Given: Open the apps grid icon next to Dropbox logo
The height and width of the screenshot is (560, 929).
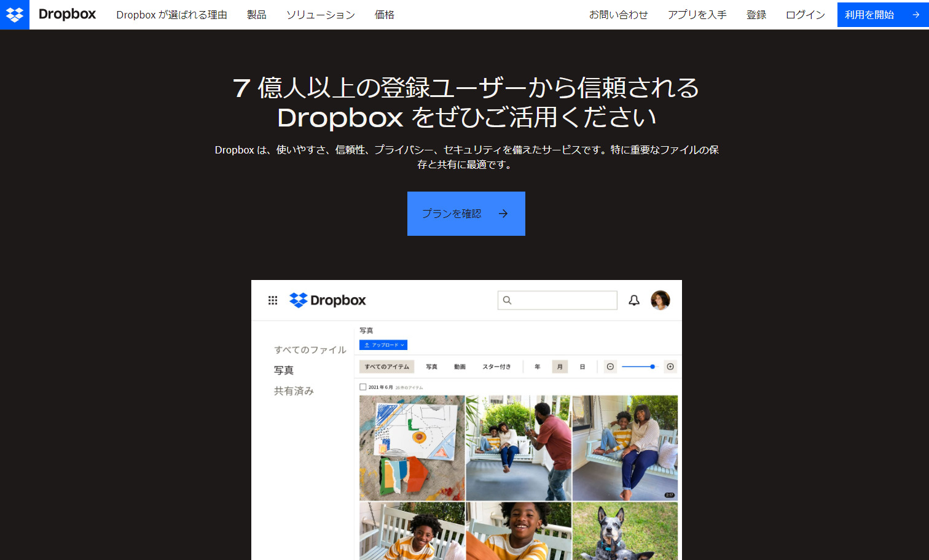Looking at the screenshot, I should click(273, 300).
